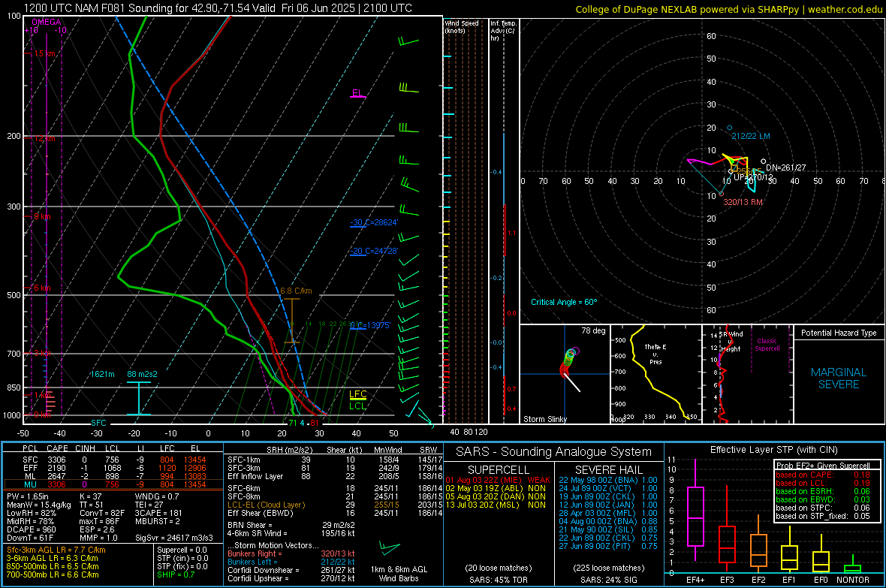Click the 78 deg slinky tilt value
The height and width of the screenshot is (588, 886).
[x=593, y=330]
